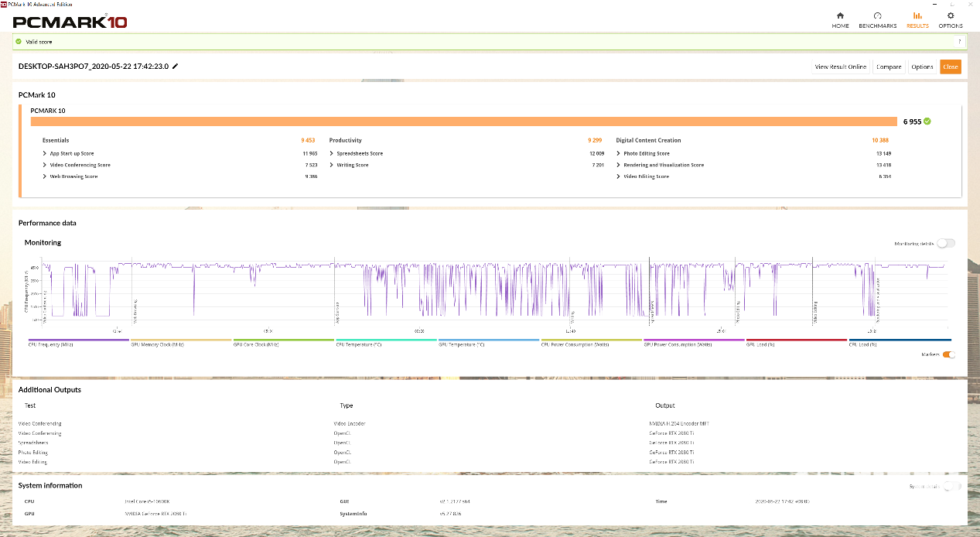Click the green check beside score 6 955

click(927, 121)
